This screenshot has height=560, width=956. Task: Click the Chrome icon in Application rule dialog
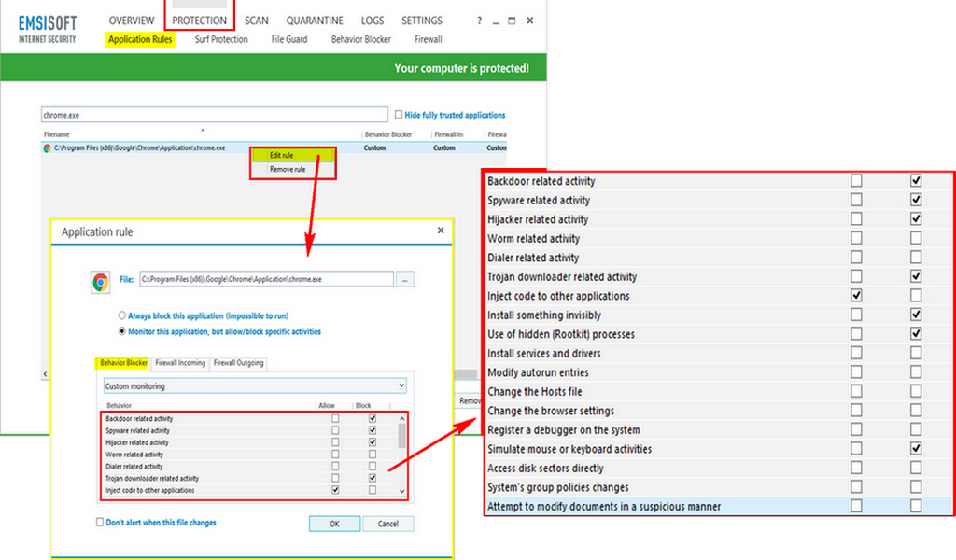click(101, 282)
